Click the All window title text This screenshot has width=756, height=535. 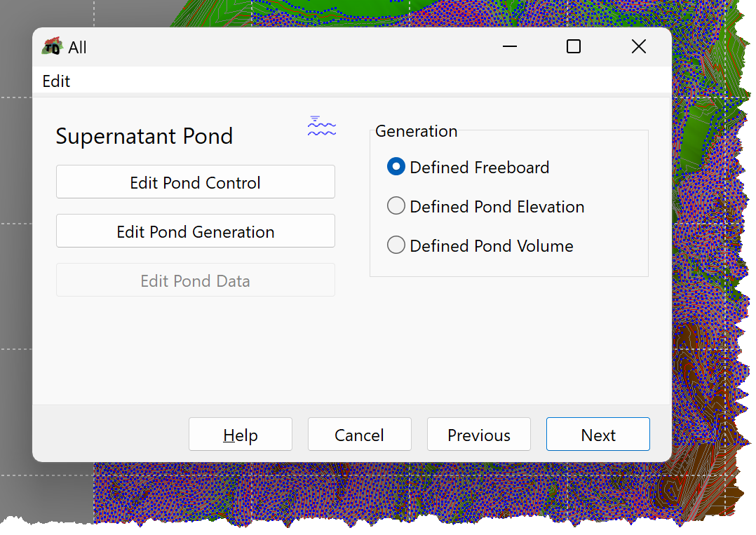(x=77, y=47)
